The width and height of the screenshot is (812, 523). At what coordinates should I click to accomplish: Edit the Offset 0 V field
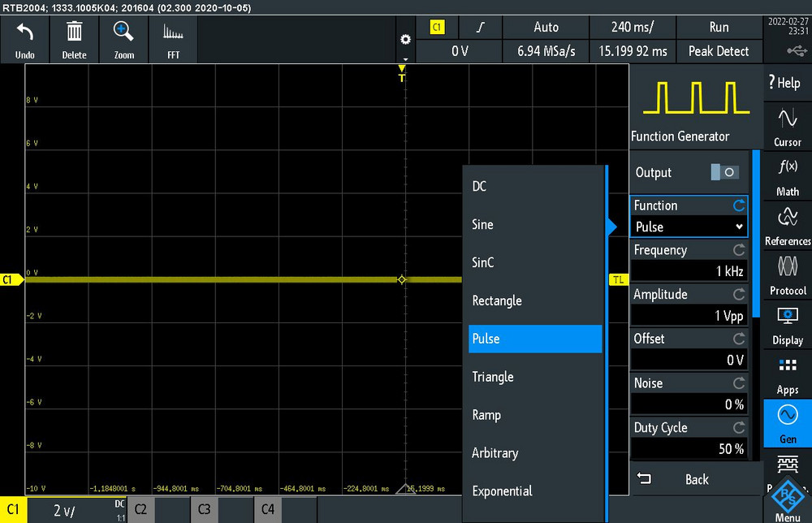689,361
